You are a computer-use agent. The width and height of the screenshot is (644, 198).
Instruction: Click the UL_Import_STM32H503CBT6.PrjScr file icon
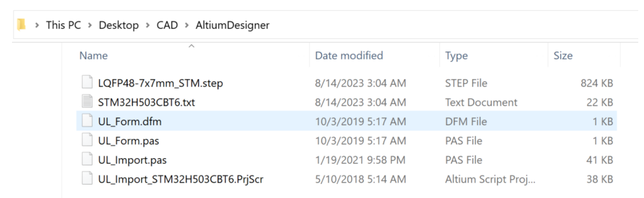86,179
